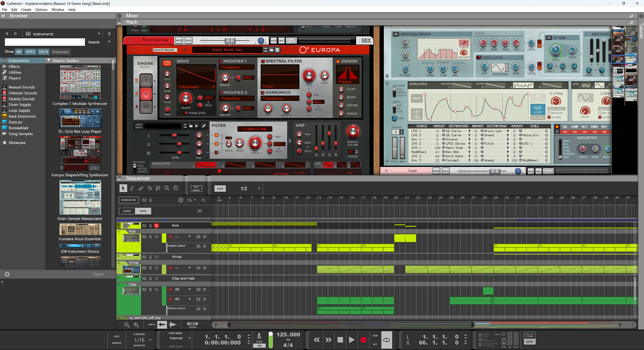Select the Pencil tool in sequencer

[132, 188]
